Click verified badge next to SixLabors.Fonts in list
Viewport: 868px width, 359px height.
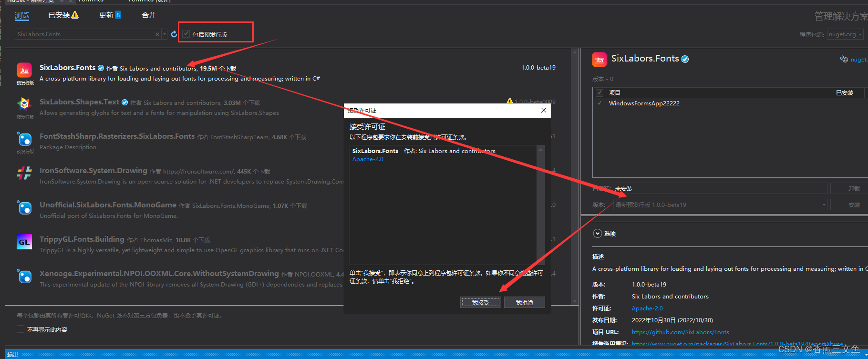[101, 68]
